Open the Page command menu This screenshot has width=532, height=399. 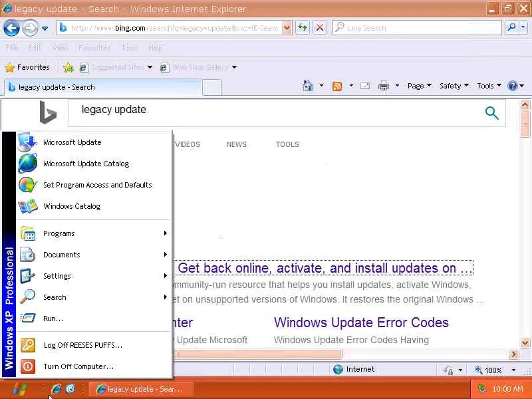coord(420,86)
